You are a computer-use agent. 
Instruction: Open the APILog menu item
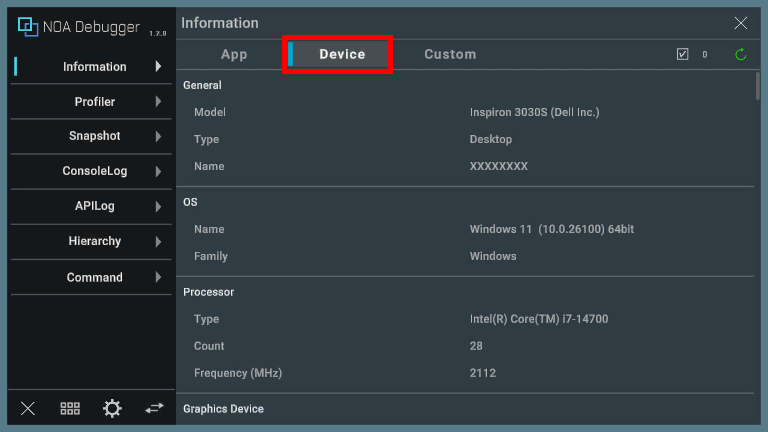[94, 207]
